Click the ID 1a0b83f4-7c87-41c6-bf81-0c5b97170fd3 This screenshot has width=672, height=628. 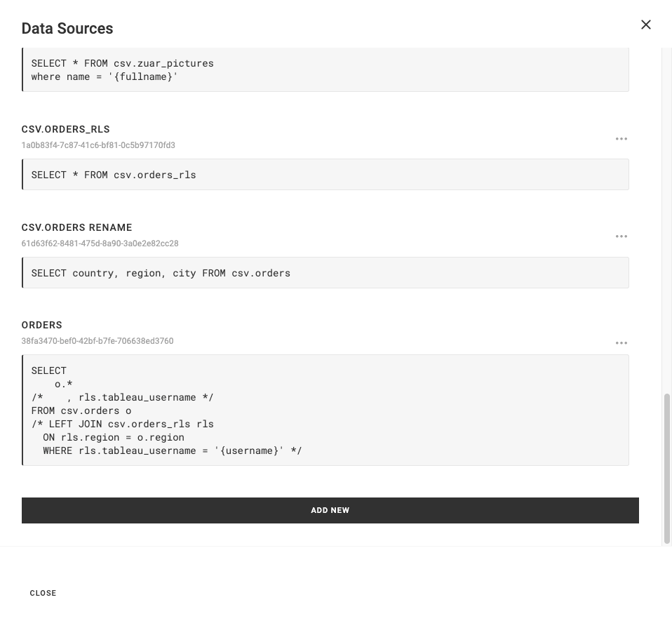[98, 145]
